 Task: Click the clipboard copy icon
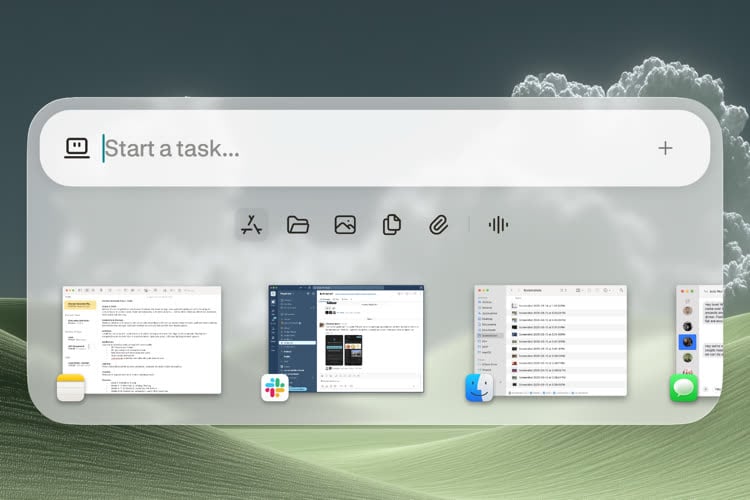[x=391, y=224]
